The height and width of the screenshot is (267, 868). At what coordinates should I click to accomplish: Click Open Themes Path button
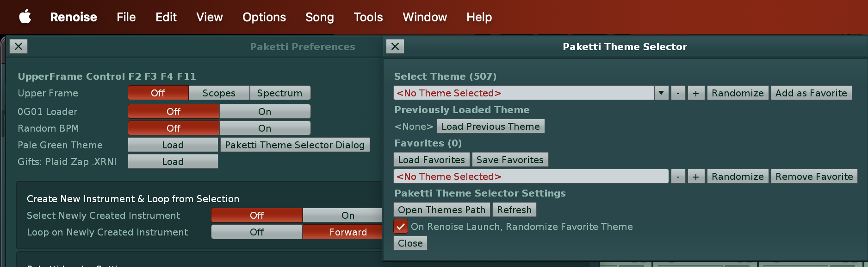pos(441,210)
